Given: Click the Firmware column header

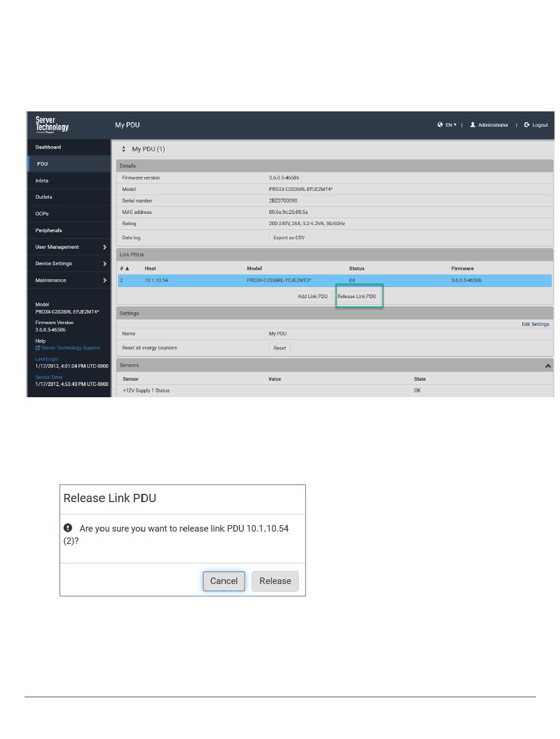Looking at the screenshot, I should coord(462,268).
